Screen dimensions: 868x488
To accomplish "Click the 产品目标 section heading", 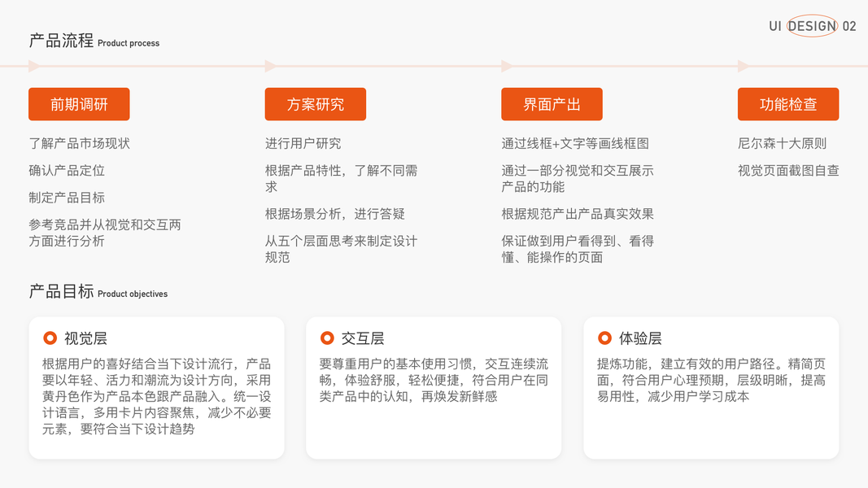I will pyautogui.click(x=62, y=291).
